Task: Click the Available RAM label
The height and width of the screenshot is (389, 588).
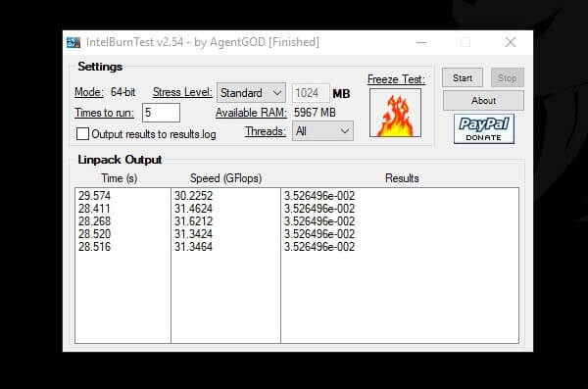Action: 251,113
